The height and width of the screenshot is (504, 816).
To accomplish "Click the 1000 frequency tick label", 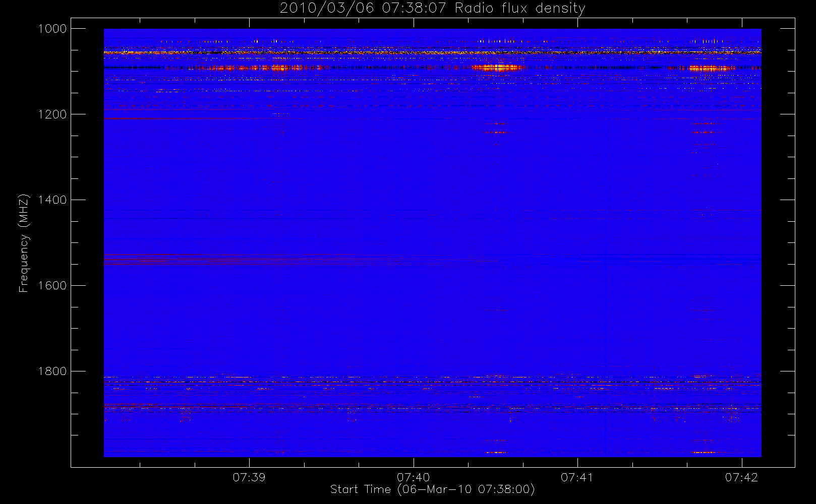I will coord(52,29).
